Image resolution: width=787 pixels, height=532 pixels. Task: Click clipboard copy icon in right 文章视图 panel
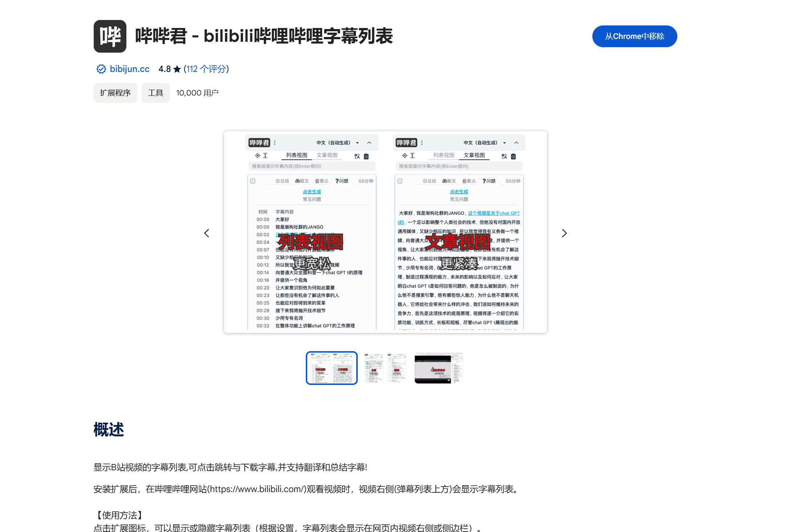pyautogui.click(x=513, y=156)
